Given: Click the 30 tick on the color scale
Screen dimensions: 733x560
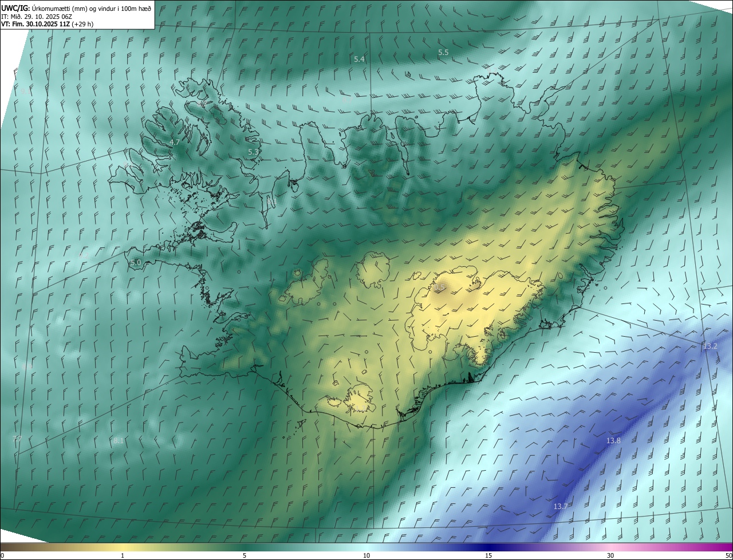Looking at the screenshot, I should 610,556.
